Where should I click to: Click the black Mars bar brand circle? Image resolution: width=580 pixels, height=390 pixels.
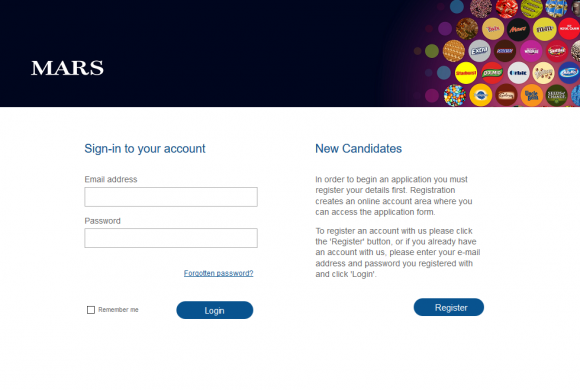point(518,30)
